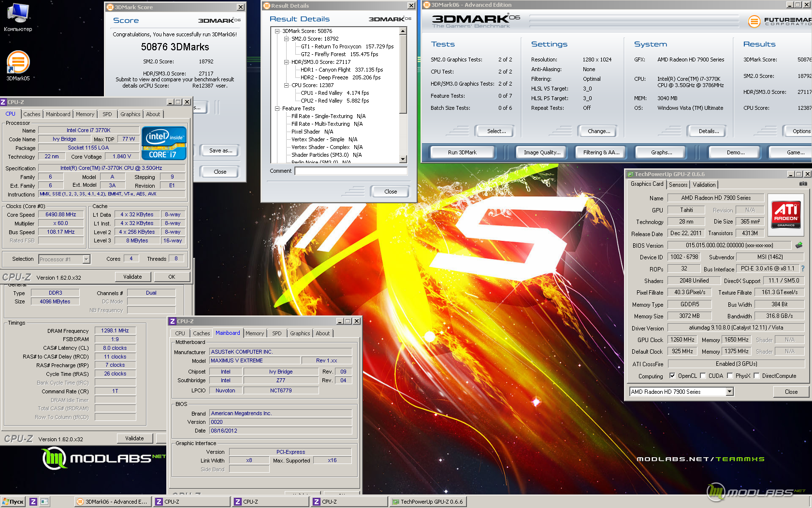The width and height of the screenshot is (812, 508).
Task: Click the Run 3DMark button
Action: (462, 152)
